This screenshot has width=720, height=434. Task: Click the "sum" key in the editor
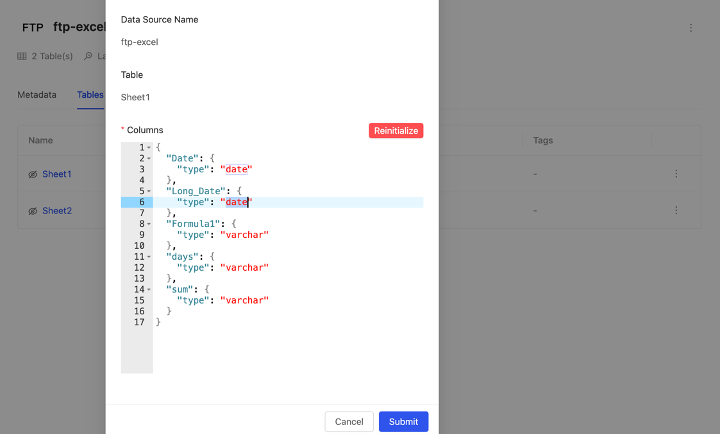point(180,289)
